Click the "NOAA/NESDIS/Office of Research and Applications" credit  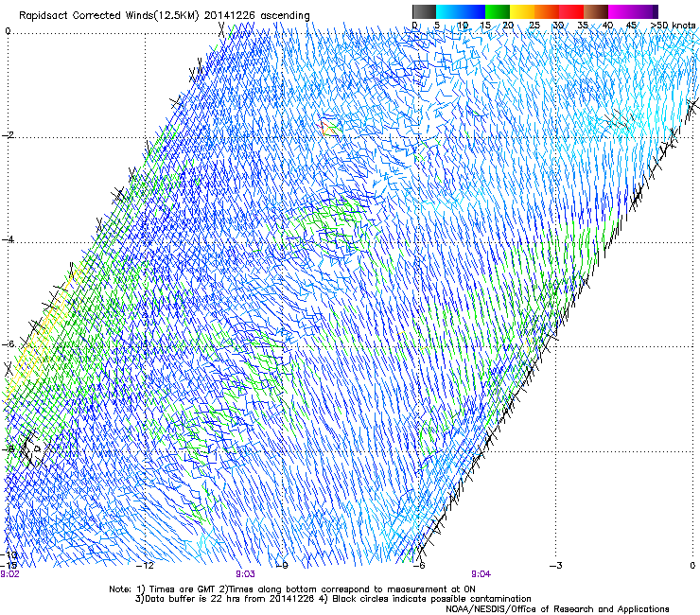557,609
